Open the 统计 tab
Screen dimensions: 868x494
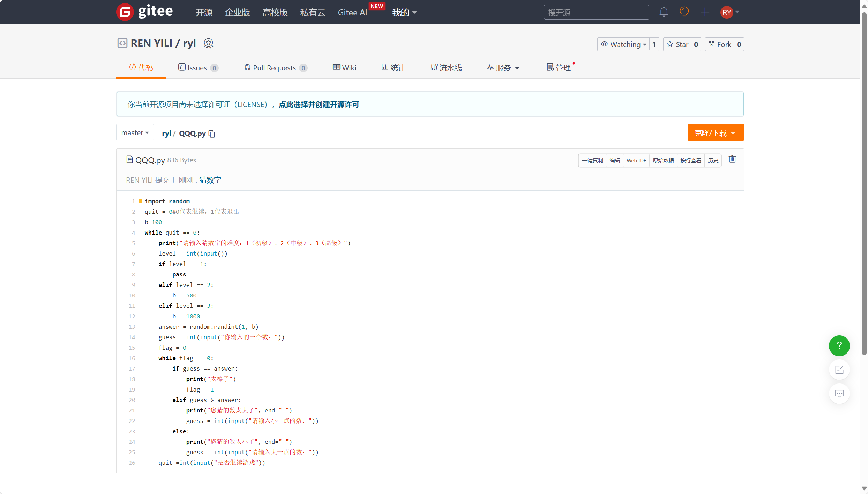click(393, 68)
